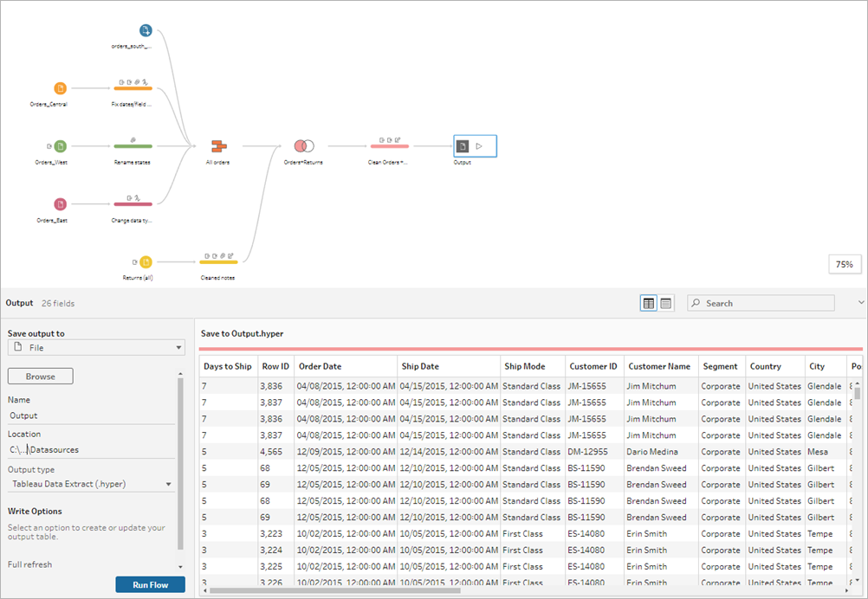Click the Search fields box
This screenshot has height=599, width=868.
[761, 303]
